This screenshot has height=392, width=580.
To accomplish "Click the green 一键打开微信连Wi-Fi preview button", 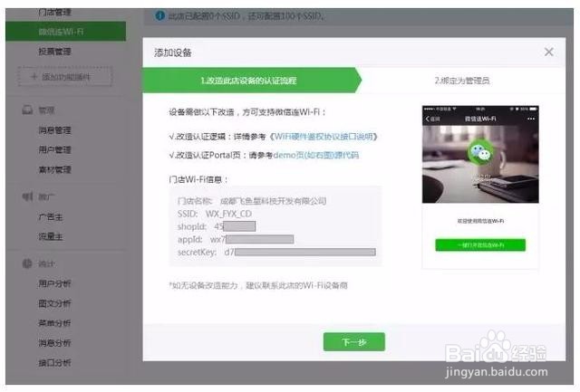I will (x=480, y=245).
